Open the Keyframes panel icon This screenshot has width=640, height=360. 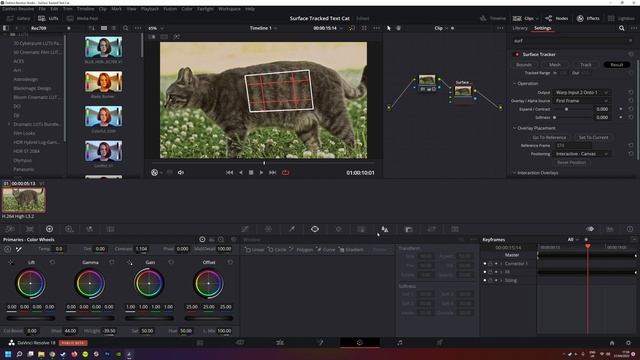[590, 229]
